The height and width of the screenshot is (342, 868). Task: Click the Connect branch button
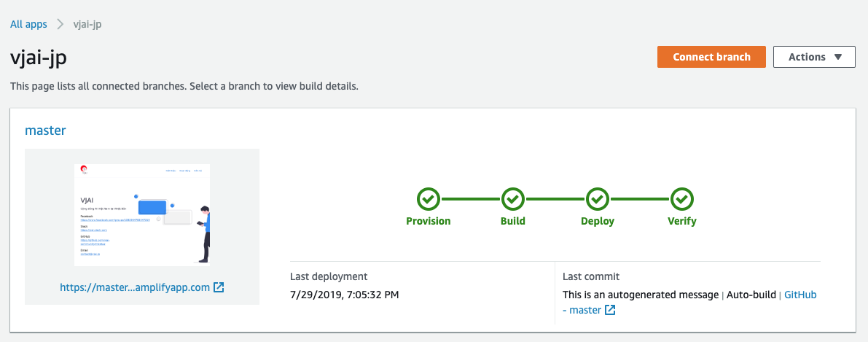pos(711,57)
